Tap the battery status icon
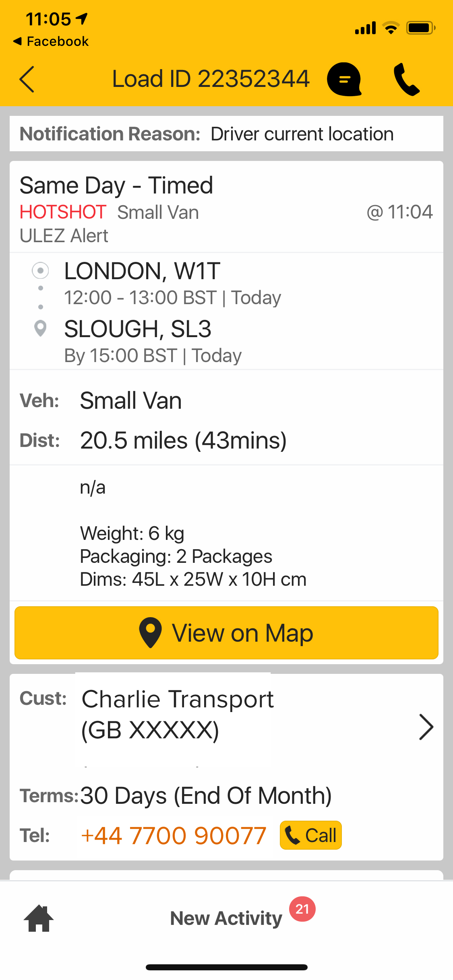The width and height of the screenshot is (453, 980). (420, 28)
